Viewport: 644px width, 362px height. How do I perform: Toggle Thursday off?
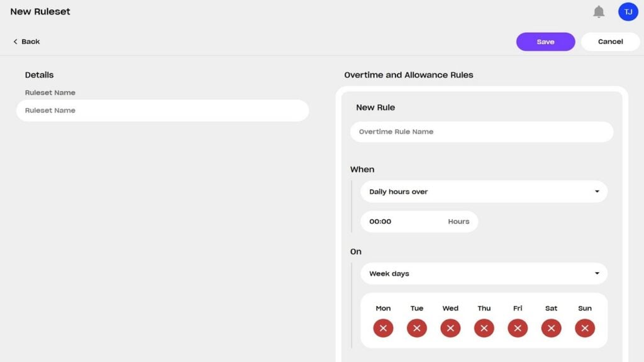484,327
